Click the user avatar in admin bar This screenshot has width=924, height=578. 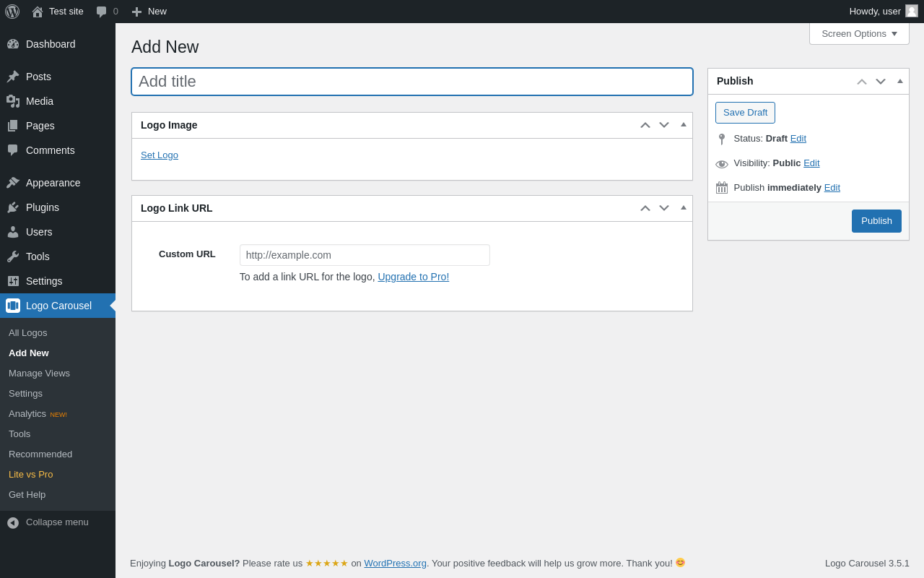click(x=912, y=11)
